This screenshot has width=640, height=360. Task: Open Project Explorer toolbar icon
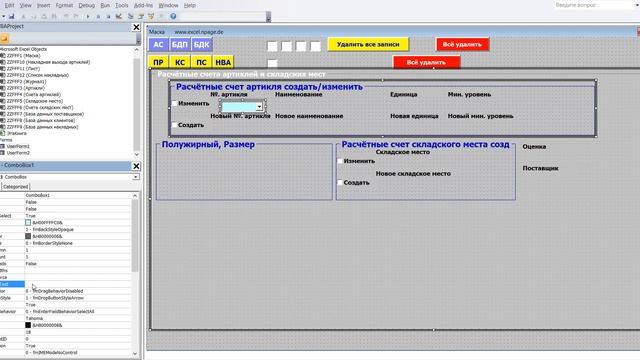131,16
